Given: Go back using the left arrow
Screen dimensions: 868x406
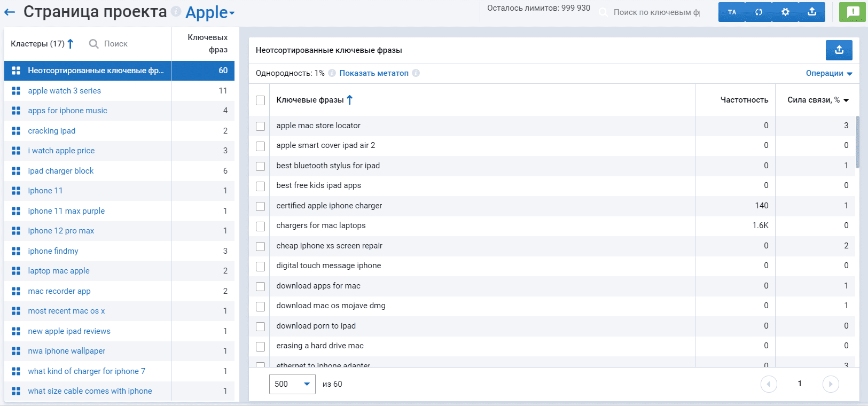Looking at the screenshot, I should point(10,12).
